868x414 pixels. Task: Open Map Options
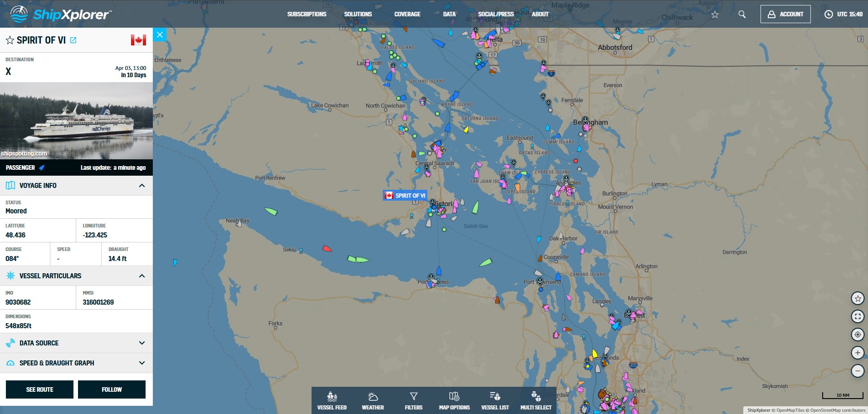454,400
